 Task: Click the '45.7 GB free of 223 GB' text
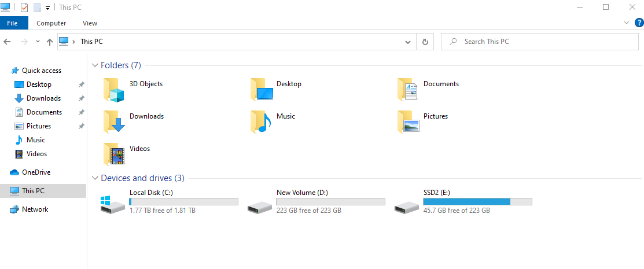457,211
